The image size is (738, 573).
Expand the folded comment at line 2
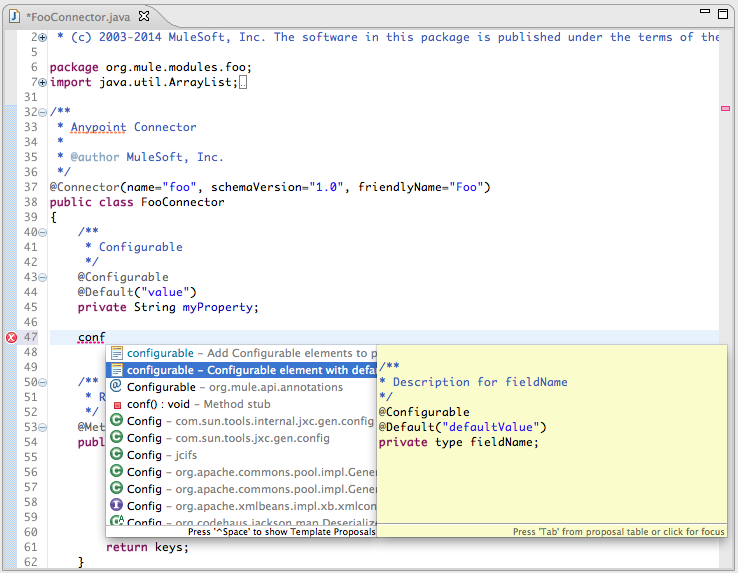click(x=42, y=38)
